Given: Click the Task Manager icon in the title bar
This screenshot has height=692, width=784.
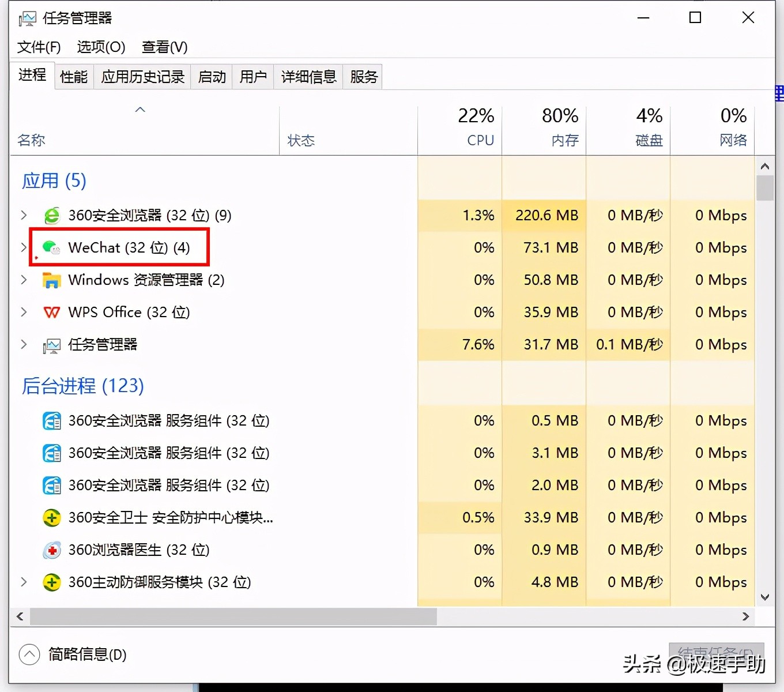Looking at the screenshot, I should (27, 19).
